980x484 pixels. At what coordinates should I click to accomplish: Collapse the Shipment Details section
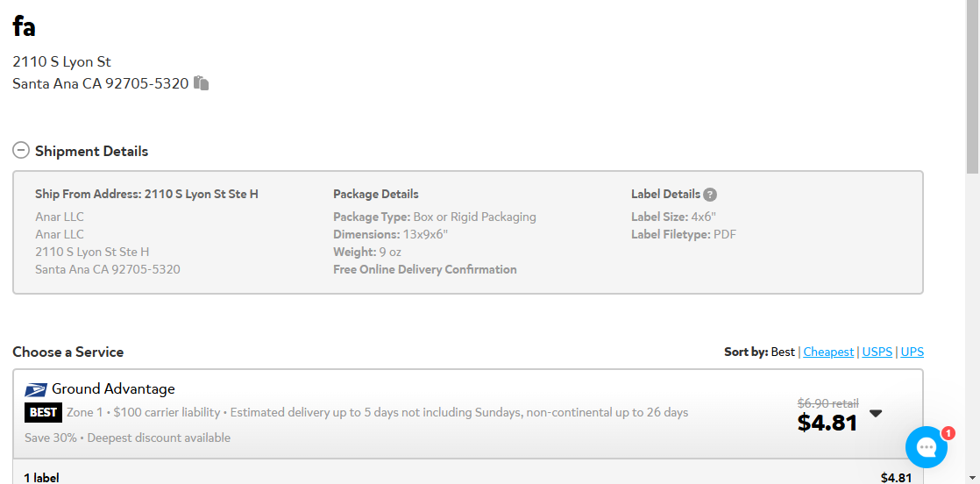coord(21,151)
